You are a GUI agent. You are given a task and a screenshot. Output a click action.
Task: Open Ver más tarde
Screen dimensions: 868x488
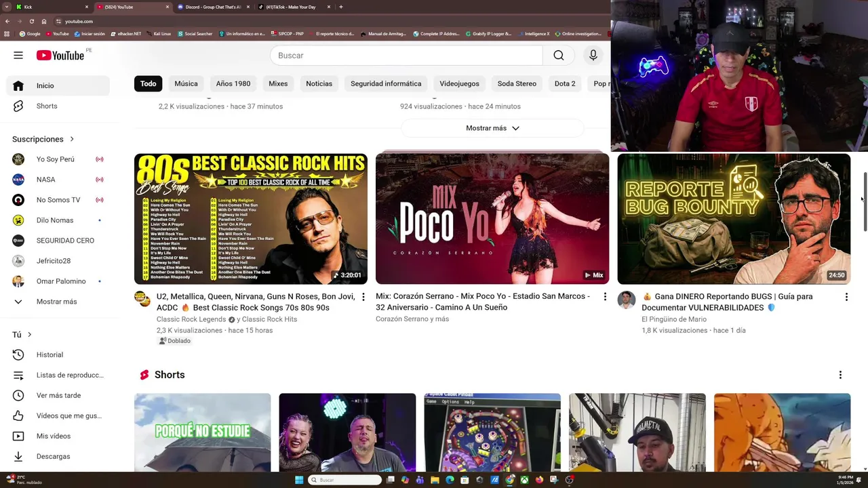coord(58,395)
